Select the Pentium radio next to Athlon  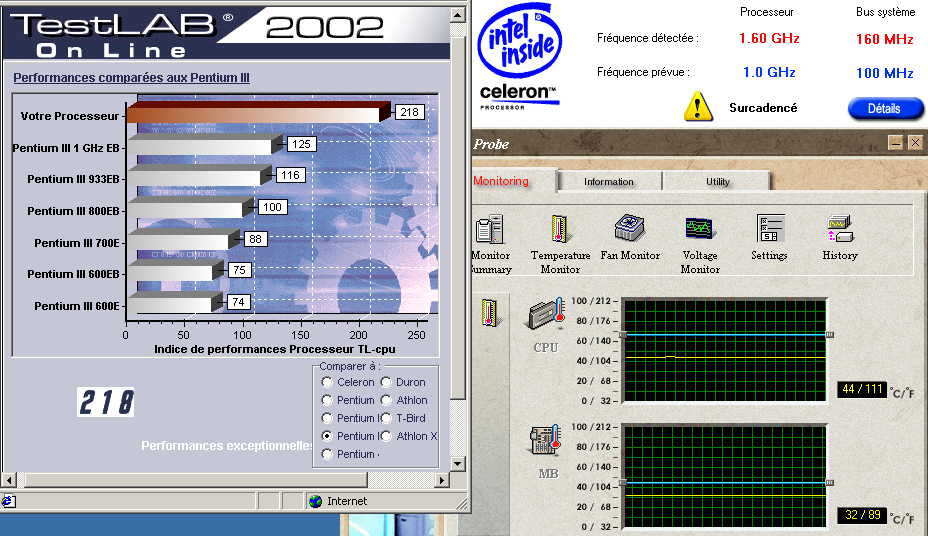327,400
